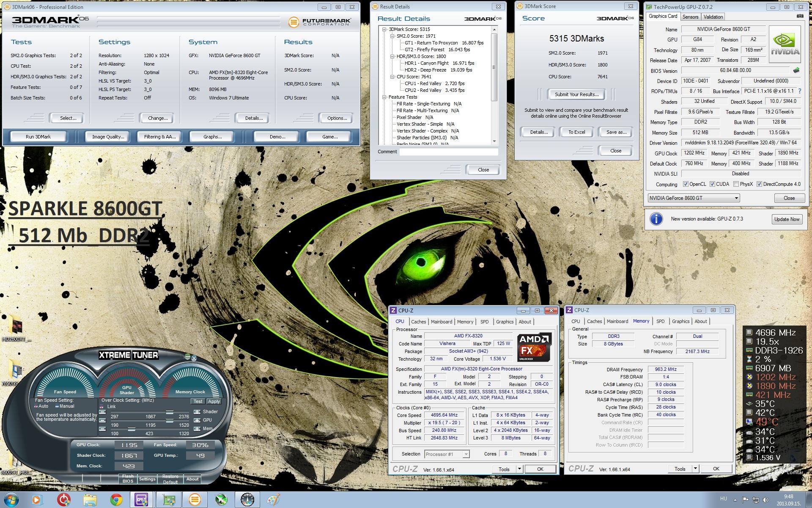The image size is (812, 508).
Task: Launch Google Chrome from taskbar
Action: [x=116, y=500]
